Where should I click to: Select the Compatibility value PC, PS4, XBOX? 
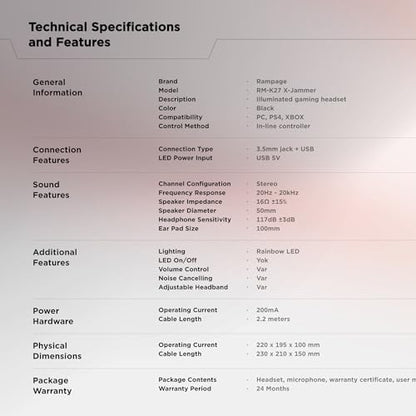click(280, 117)
